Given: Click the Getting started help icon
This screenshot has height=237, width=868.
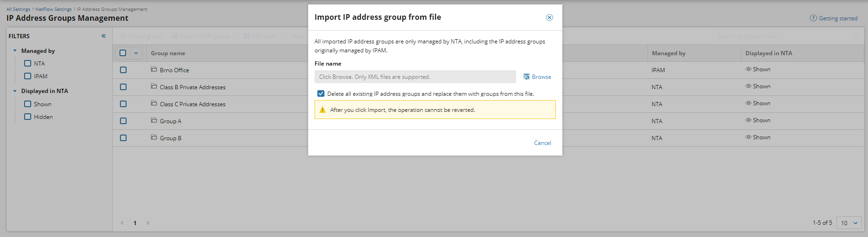Looking at the screenshot, I should (813, 18).
